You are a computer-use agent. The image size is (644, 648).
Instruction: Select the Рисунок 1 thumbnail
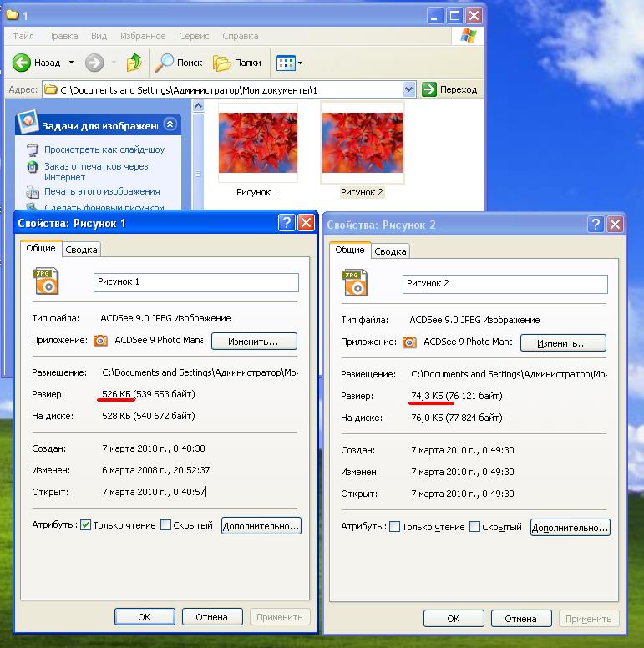(x=257, y=142)
